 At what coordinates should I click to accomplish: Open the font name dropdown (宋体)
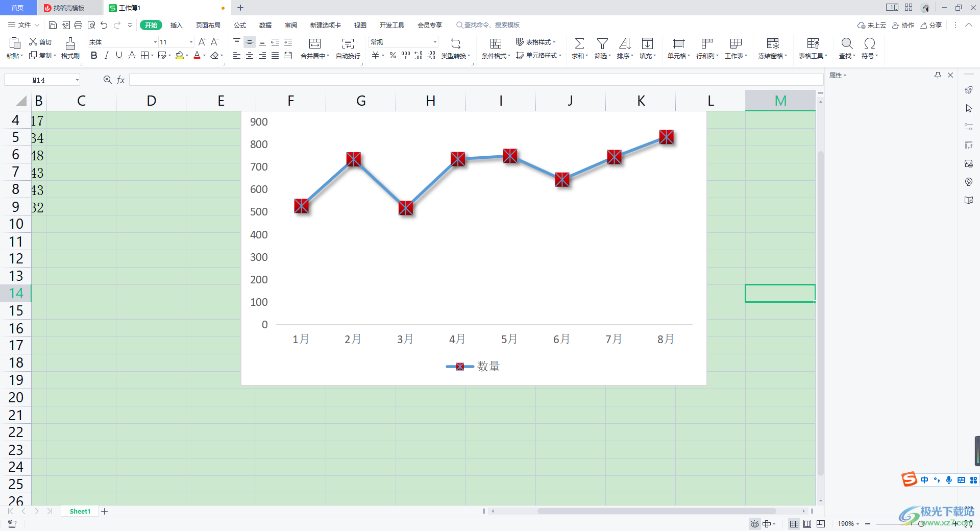coord(155,42)
